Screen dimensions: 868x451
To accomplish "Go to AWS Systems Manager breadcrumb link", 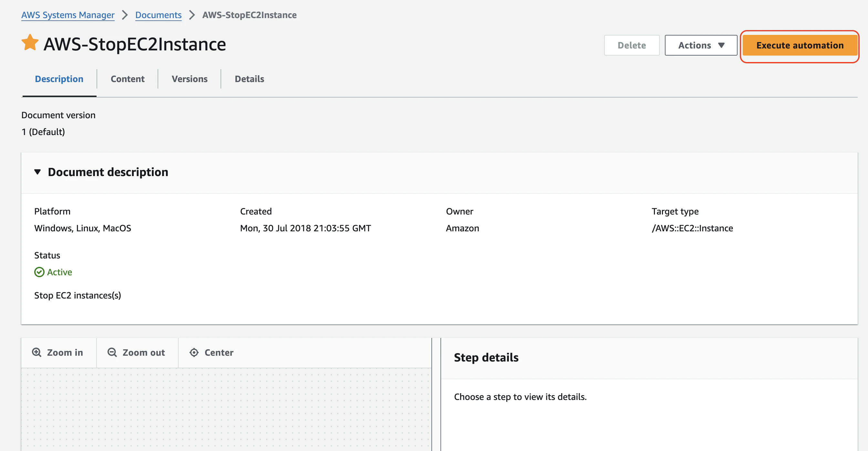I will (68, 15).
